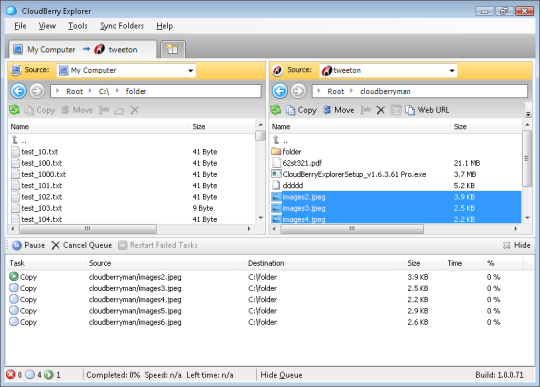Open the Help menu

[x=165, y=26]
